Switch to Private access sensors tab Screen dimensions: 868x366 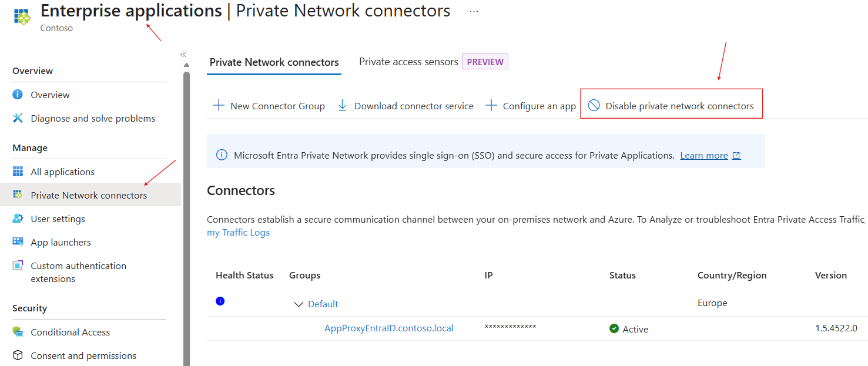[x=408, y=62]
